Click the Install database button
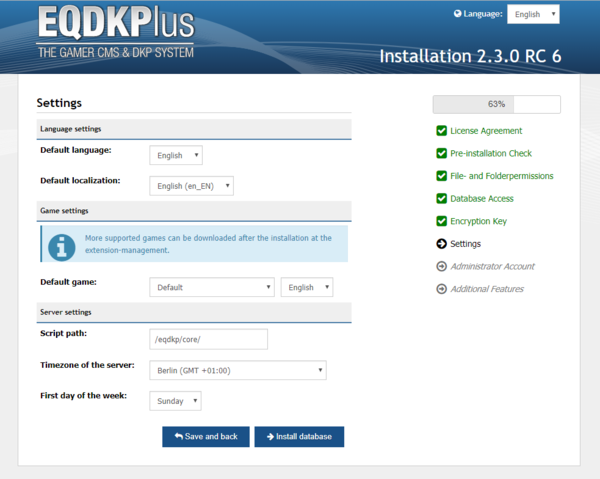This screenshot has width=600, height=479. tap(299, 437)
